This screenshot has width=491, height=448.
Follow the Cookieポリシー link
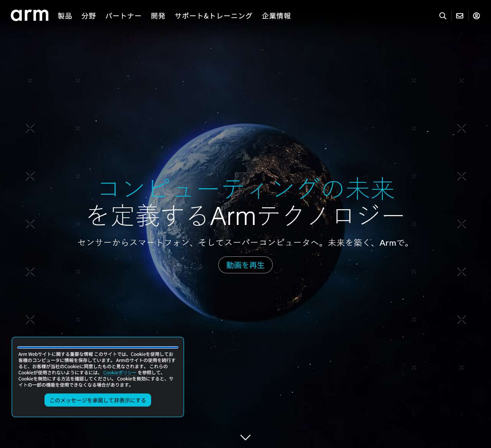click(x=120, y=372)
